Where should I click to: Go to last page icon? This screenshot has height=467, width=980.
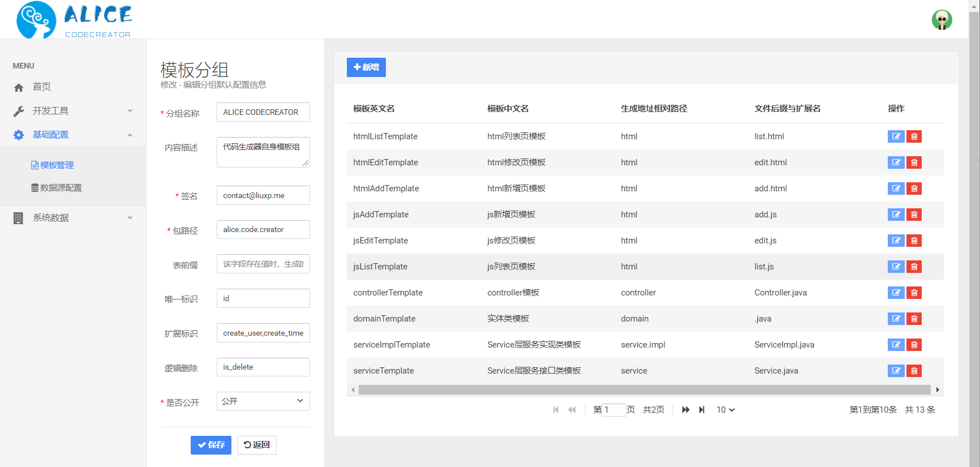pos(702,410)
